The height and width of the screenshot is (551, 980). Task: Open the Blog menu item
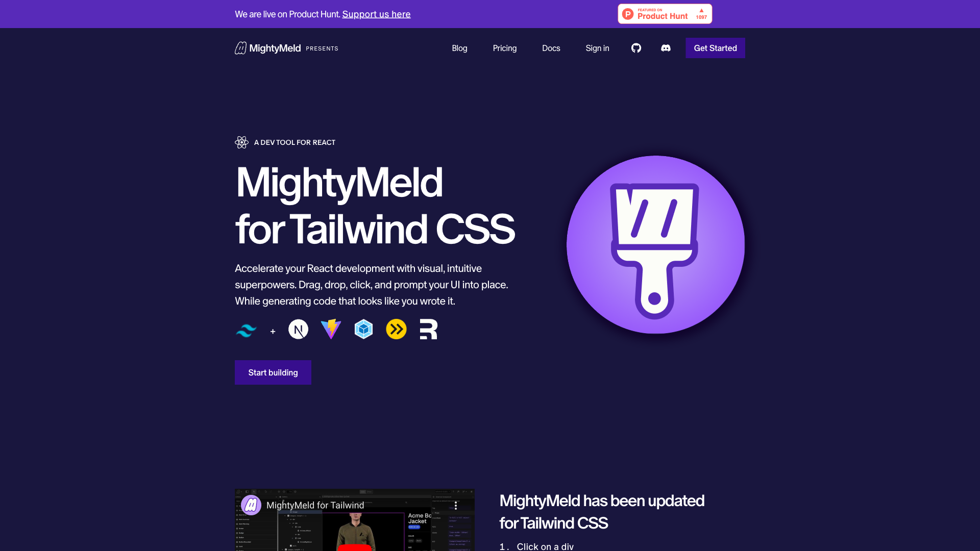pos(460,48)
